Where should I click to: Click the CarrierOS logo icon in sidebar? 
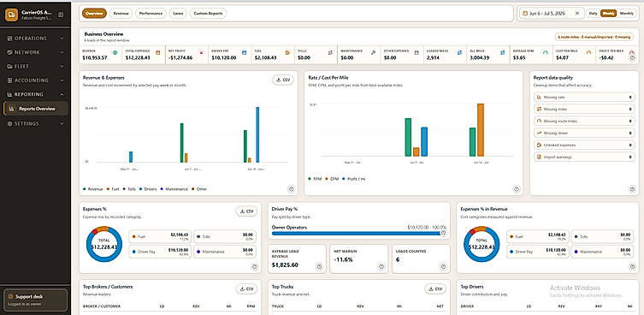10,15
